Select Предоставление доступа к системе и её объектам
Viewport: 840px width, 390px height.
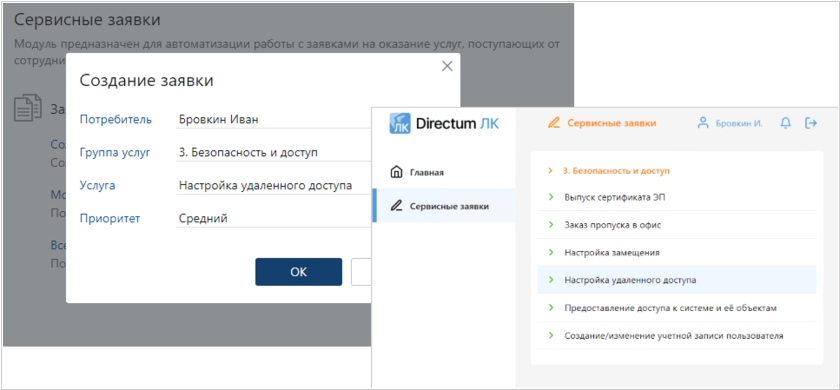[x=677, y=308]
